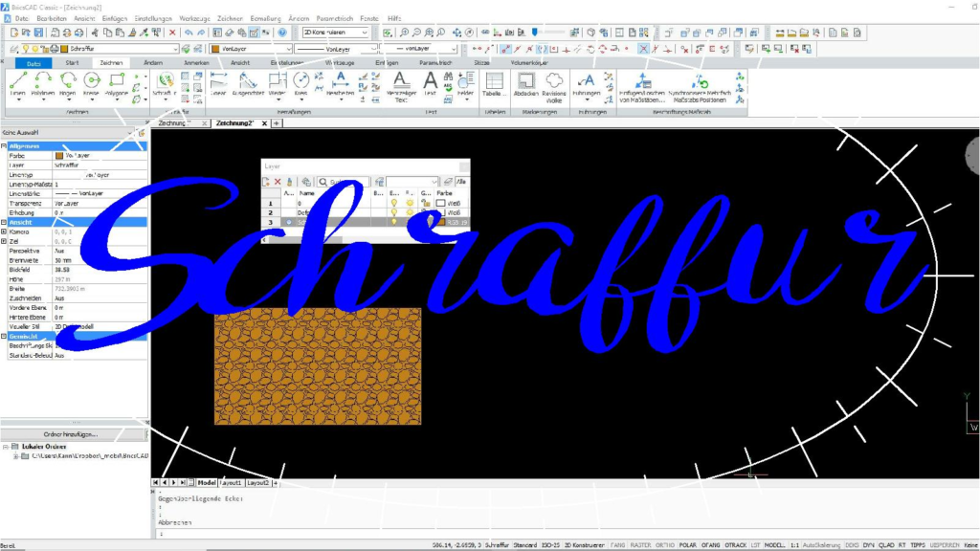
Task: Toggle POLAR in the status bar
Action: point(687,545)
